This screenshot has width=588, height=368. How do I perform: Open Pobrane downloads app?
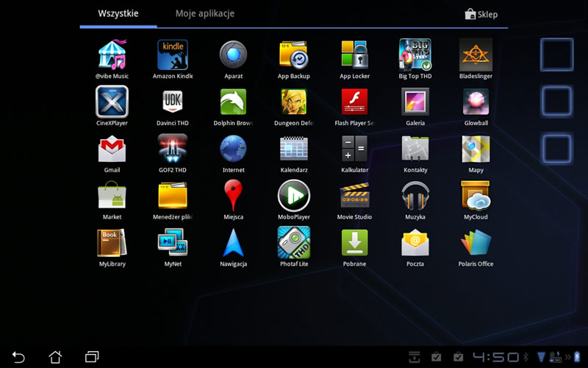coord(354,243)
